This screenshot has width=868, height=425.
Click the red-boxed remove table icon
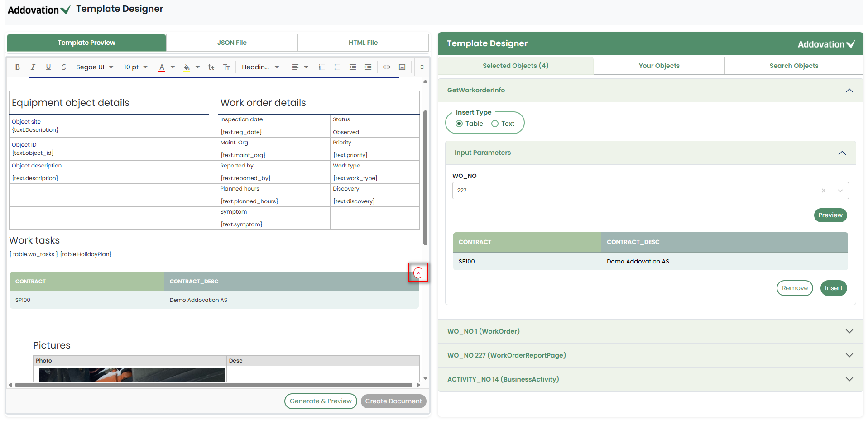(418, 272)
